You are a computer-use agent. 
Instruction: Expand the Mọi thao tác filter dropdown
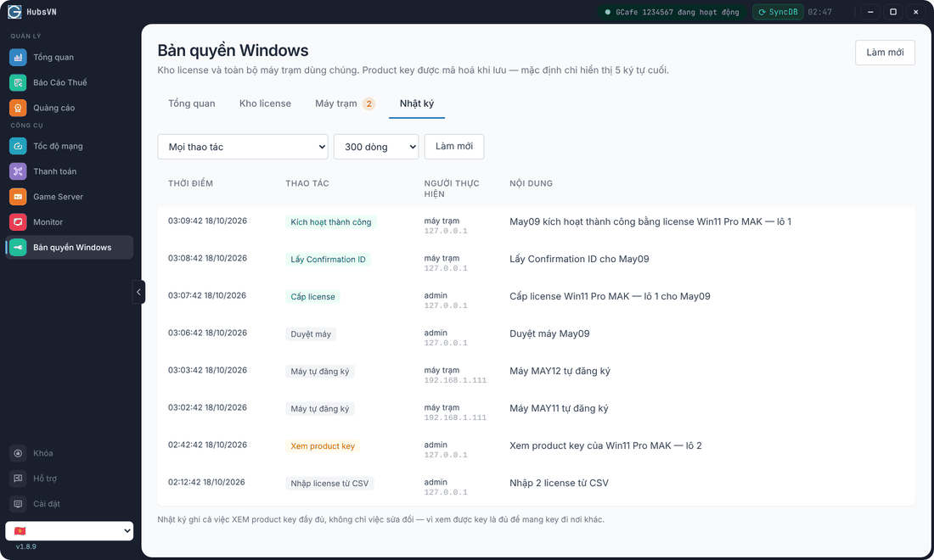[x=243, y=147]
